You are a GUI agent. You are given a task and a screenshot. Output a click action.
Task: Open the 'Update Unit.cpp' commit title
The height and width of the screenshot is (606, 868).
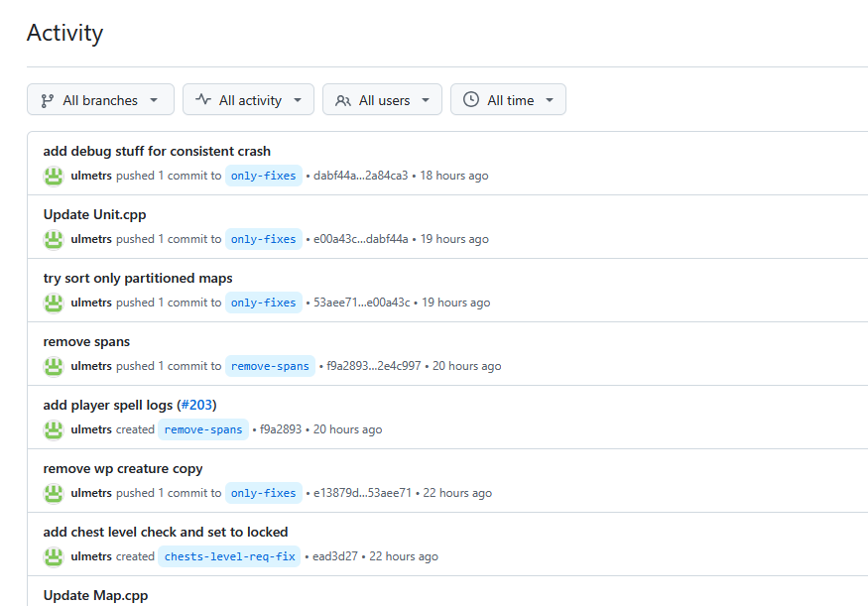click(94, 215)
